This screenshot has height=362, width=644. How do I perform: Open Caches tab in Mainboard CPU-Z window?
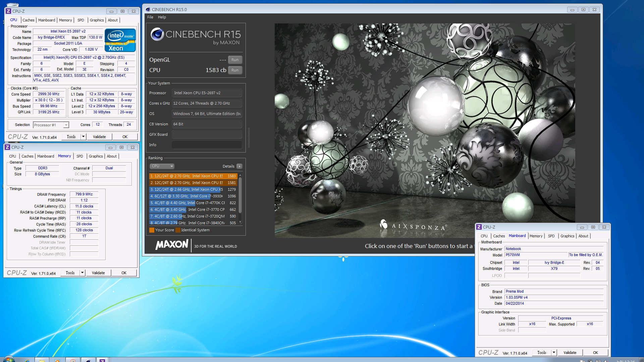[x=499, y=236]
